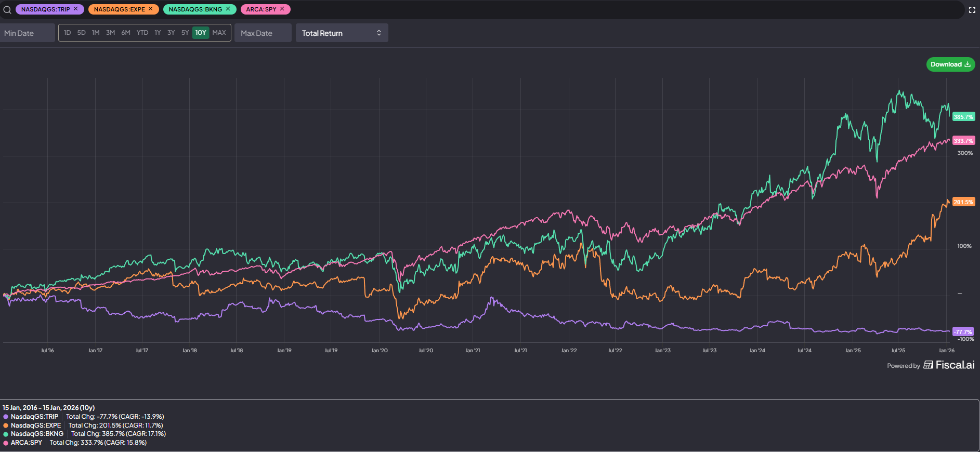Image resolution: width=980 pixels, height=452 pixels.
Task: Select the ARCA:SPY chip label
Action: [261, 9]
